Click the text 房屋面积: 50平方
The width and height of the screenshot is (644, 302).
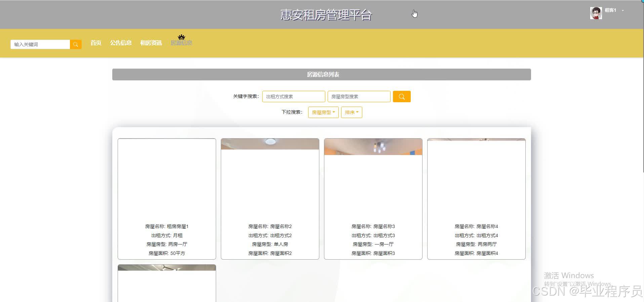(167, 253)
